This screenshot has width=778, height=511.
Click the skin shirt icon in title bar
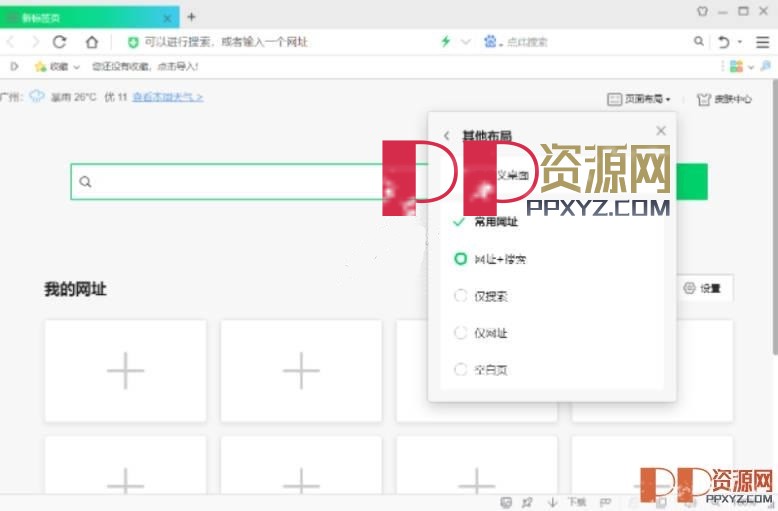[x=702, y=11]
